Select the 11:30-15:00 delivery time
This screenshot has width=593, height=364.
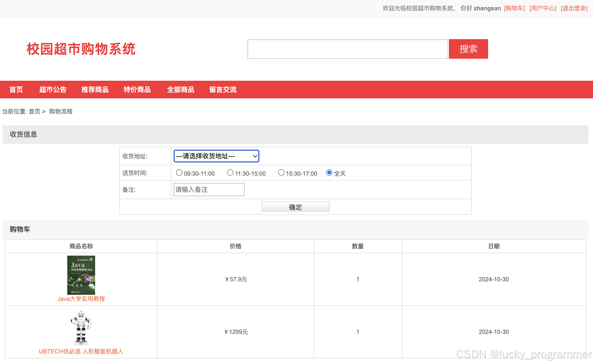pyautogui.click(x=230, y=173)
